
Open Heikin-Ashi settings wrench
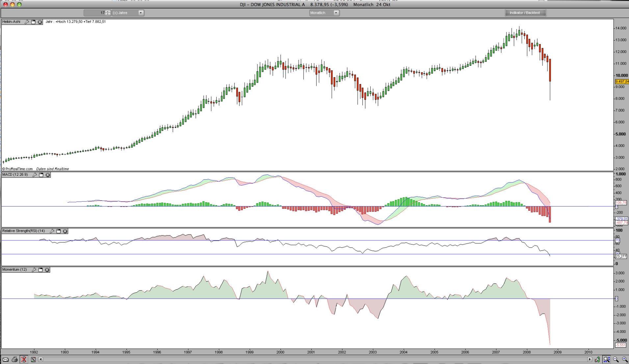click(27, 22)
